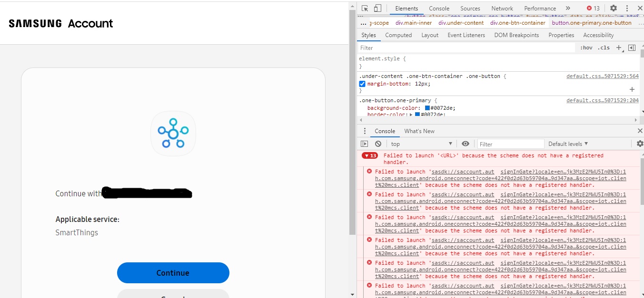Click the red error count 13 indicator

coord(593,8)
